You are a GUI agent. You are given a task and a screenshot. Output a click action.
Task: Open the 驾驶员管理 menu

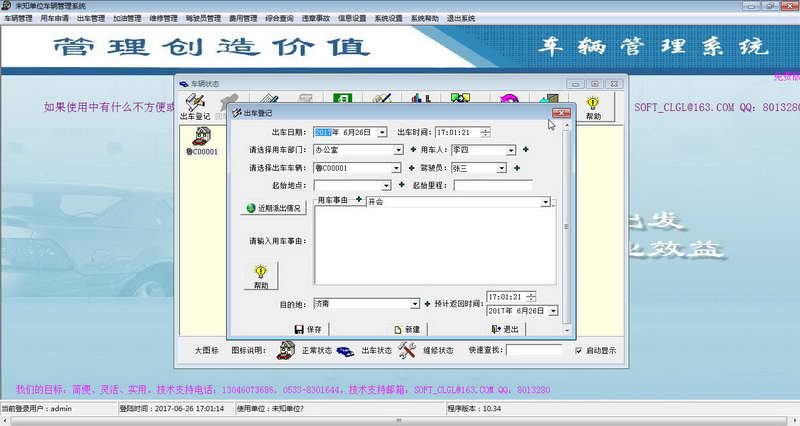point(203,18)
